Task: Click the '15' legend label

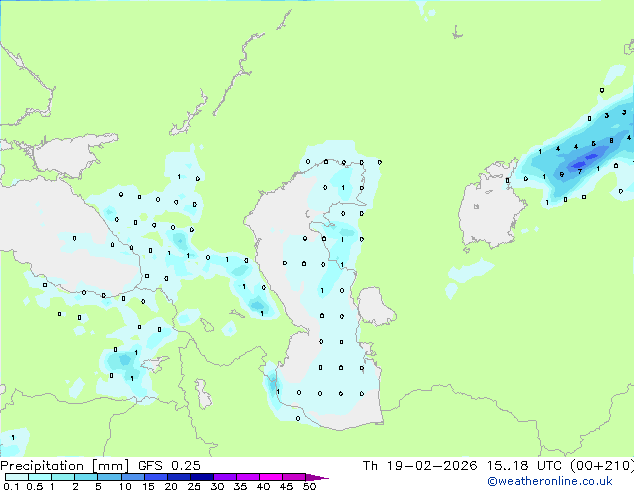Action: (x=148, y=486)
